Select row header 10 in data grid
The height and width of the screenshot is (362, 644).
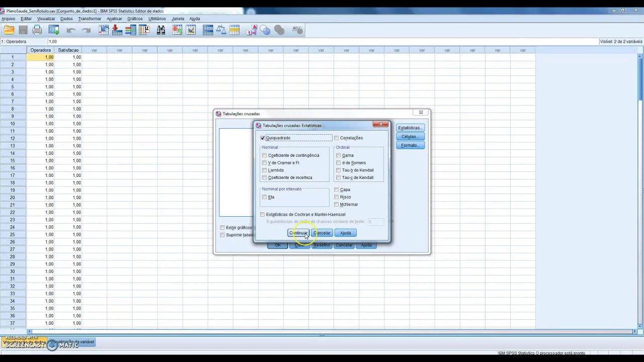[x=13, y=124]
